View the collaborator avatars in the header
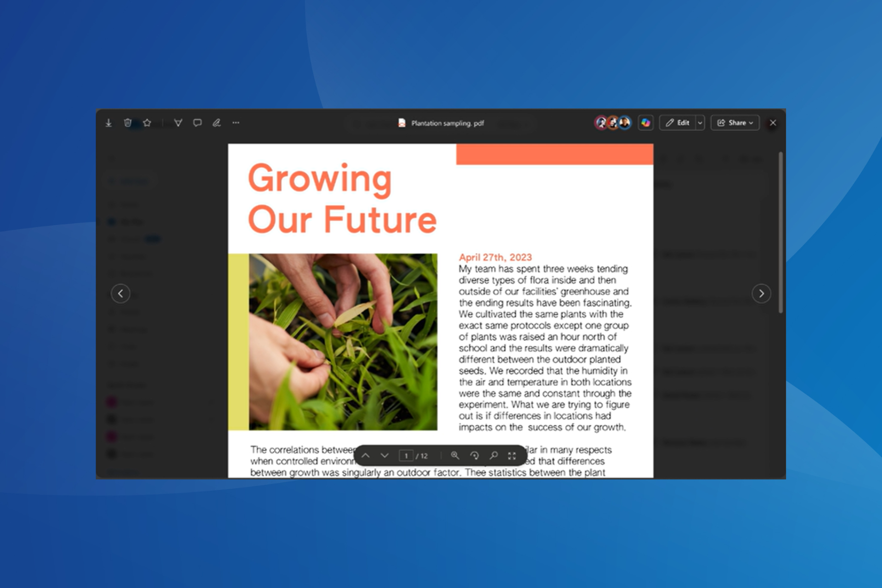 (x=613, y=123)
